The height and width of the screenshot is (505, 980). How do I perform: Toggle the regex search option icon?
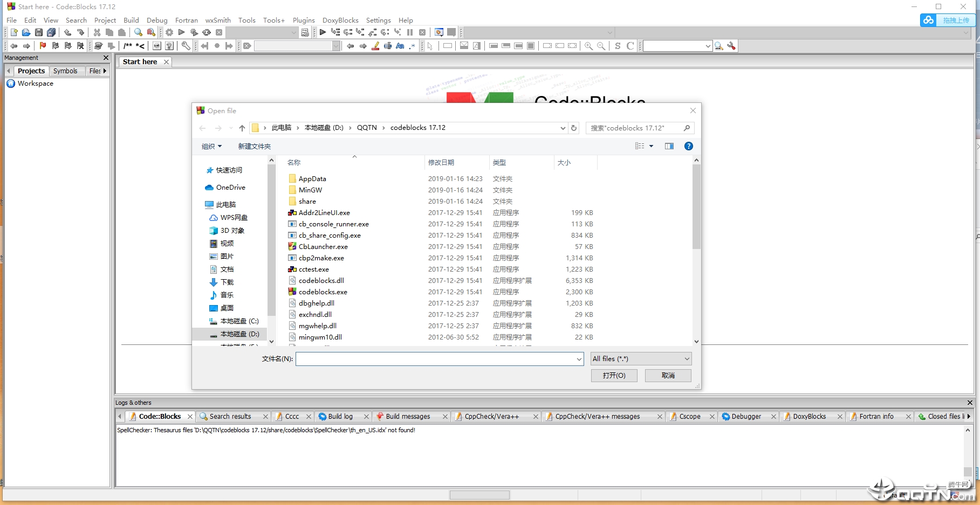point(412,46)
